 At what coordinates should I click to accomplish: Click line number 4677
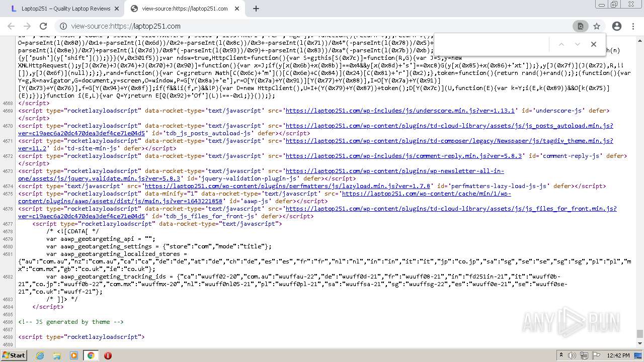pyautogui.click(x=8, y=224)
